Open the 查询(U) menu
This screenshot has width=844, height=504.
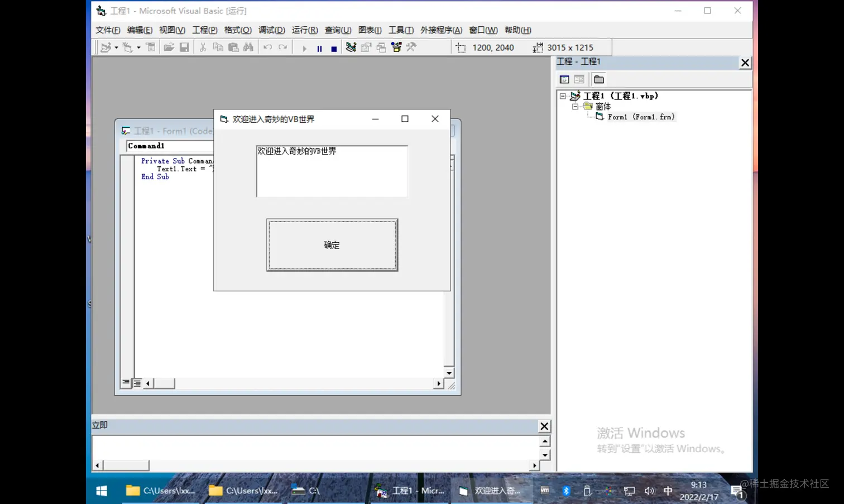click(338, 30)
